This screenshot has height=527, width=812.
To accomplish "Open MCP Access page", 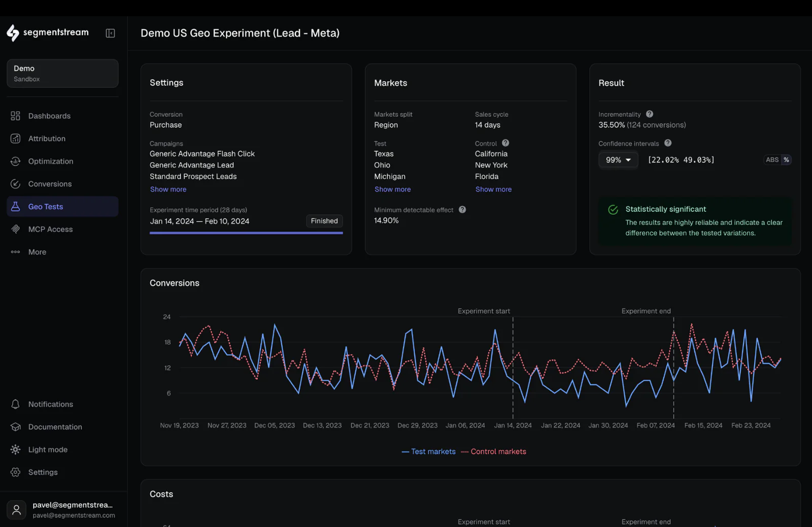I will pos(62,229).
